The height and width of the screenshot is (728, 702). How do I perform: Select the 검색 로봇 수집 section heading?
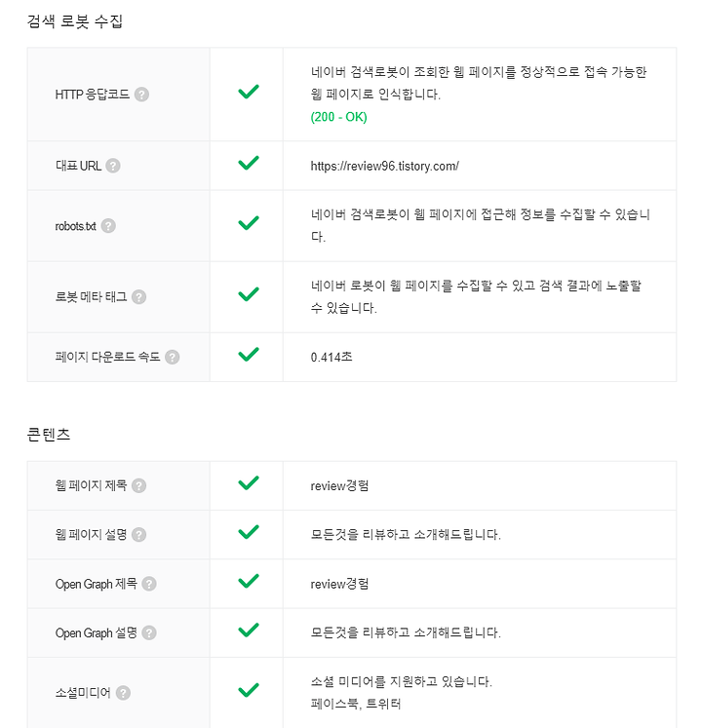coord(75,21)
